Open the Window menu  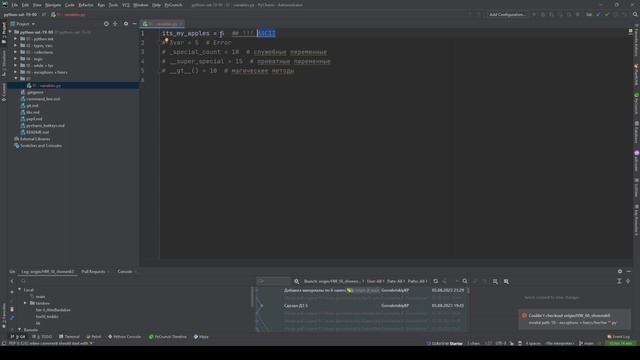(140, 5)
